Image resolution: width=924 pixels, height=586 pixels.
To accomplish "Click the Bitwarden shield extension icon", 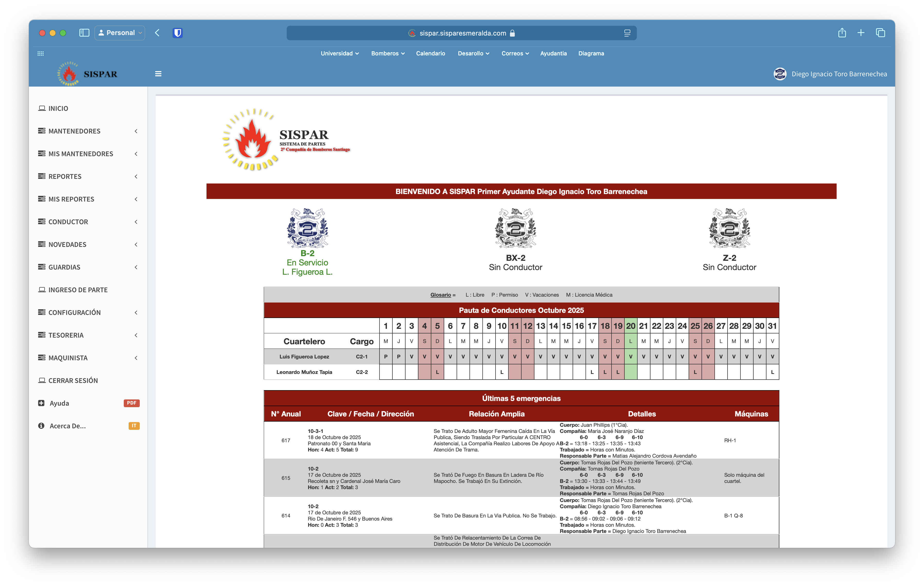I will 177,33.
